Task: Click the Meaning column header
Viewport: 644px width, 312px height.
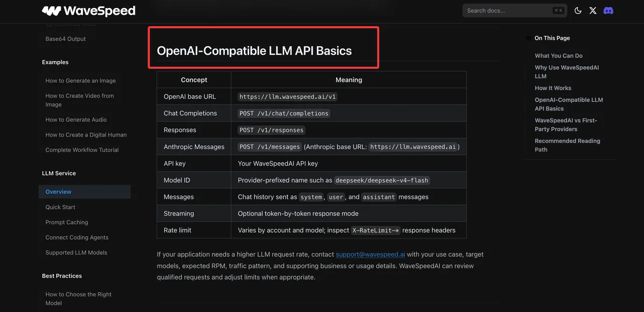Action: (x=349, y=80)
